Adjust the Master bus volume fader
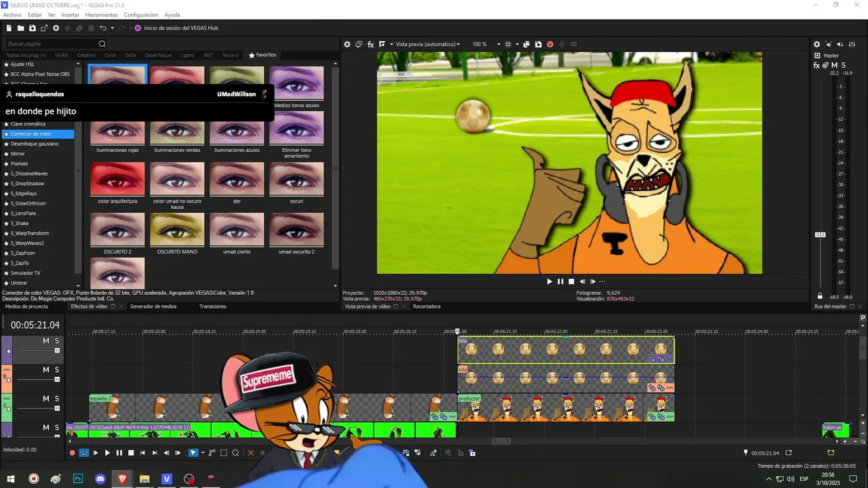 tap(820, 235)
